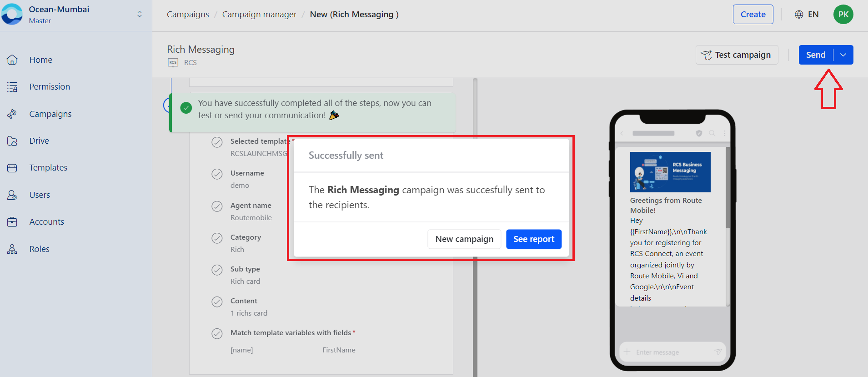Go to Permission in the sidebar
This screenshot has width=868, height=377.
[50, 86]
